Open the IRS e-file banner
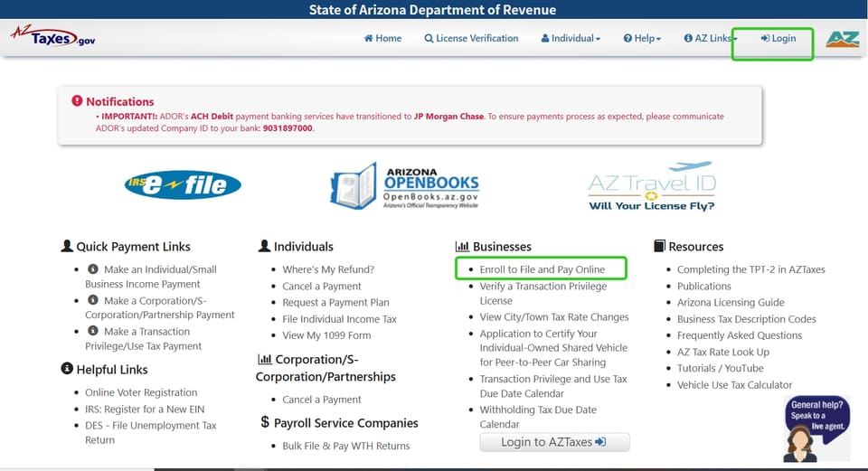868x471 pixels. tap(183, 184)
